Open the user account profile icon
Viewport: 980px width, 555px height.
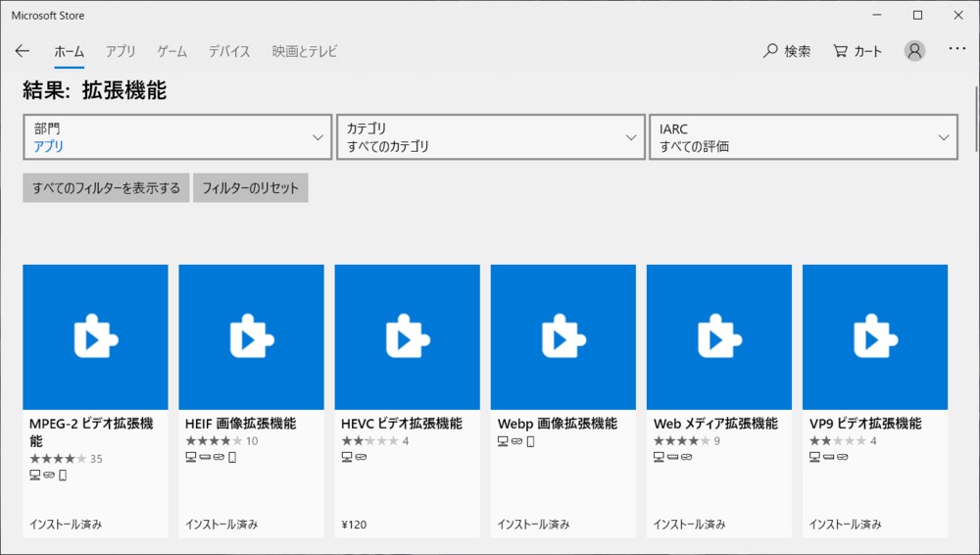point(914,51)
